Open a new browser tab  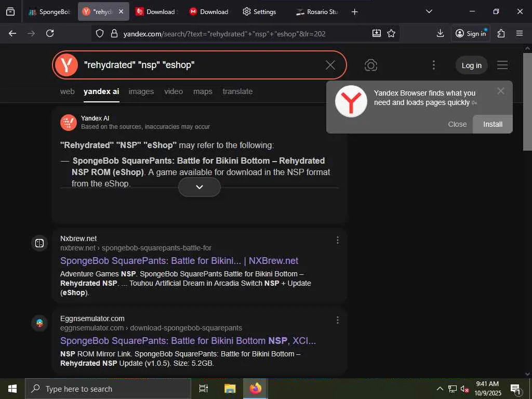point(354,12)
